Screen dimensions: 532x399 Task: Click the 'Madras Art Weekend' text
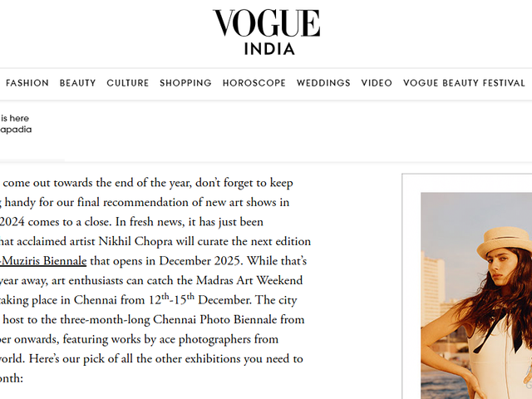(250, 280)
